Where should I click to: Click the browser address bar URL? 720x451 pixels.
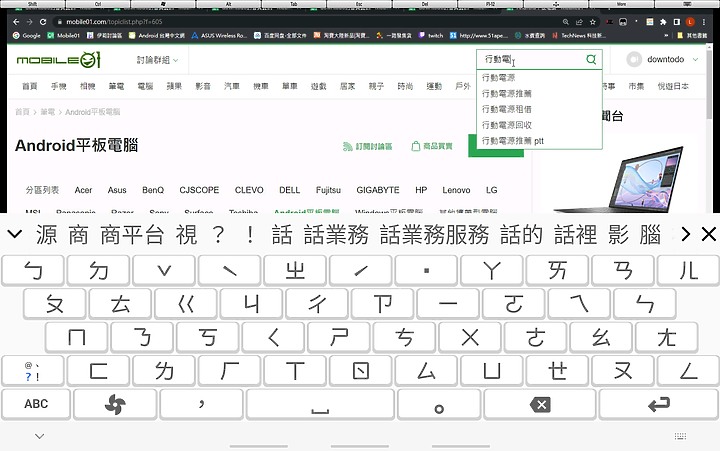pos(114,22)
